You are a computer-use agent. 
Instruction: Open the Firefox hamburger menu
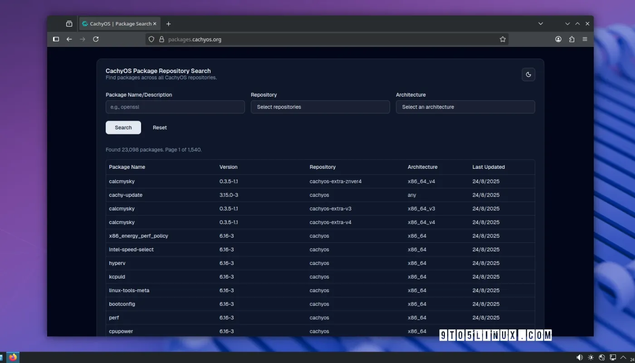point(585,39)
